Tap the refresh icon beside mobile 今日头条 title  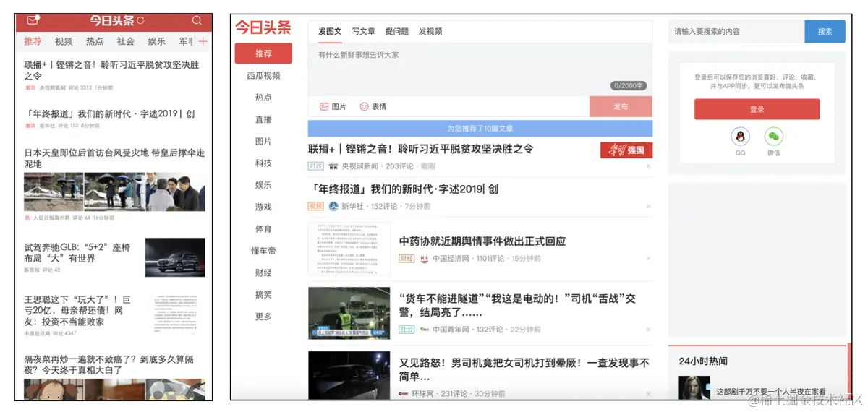coord(140,20)
